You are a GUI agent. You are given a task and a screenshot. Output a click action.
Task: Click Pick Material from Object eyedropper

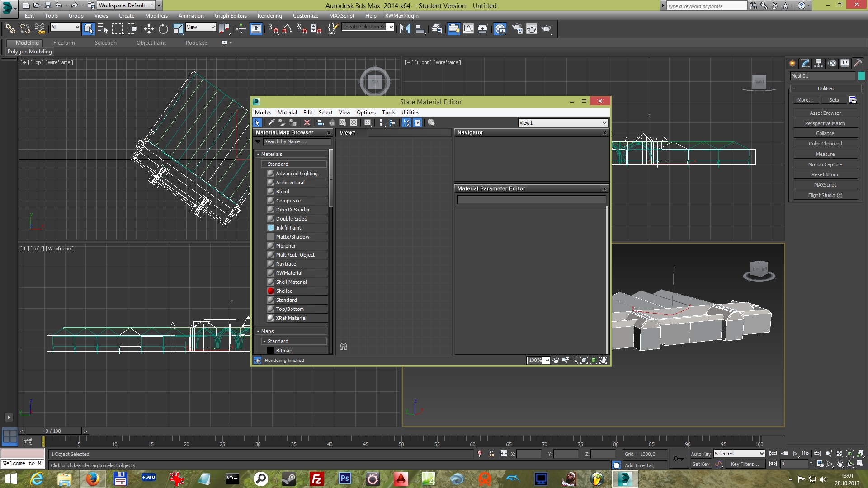click(x=271, y=122)
